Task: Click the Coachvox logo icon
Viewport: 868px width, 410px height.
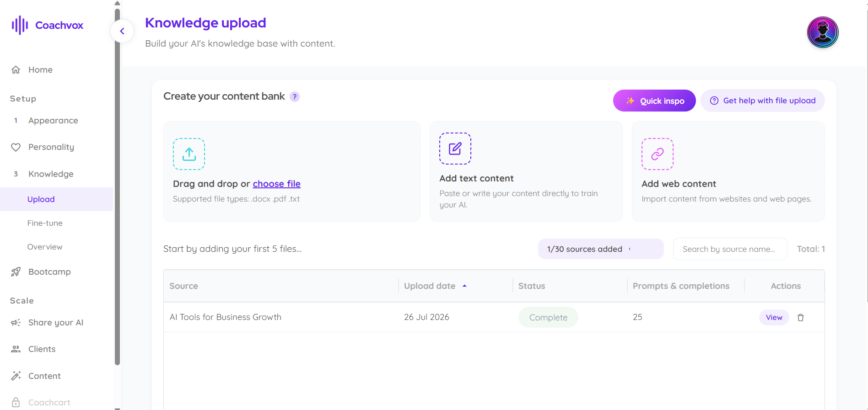Action: (x=20, y=25)
